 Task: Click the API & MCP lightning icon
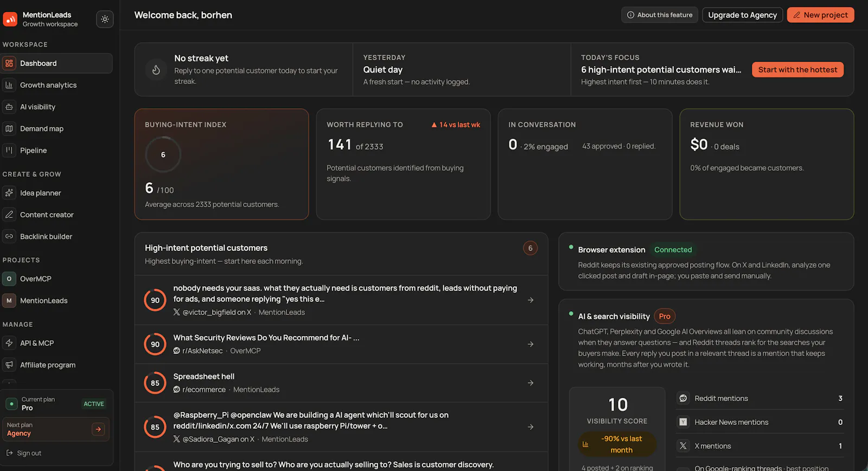point(9,343)
